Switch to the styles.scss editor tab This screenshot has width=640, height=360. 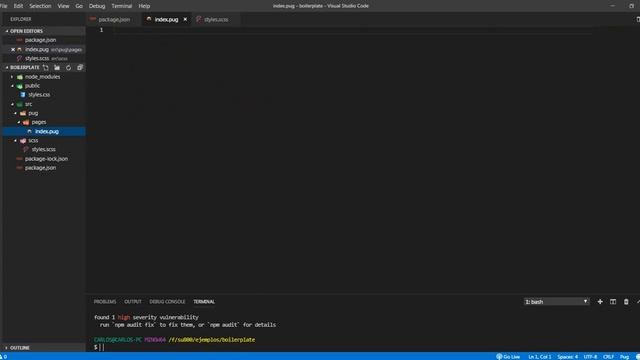216,19
